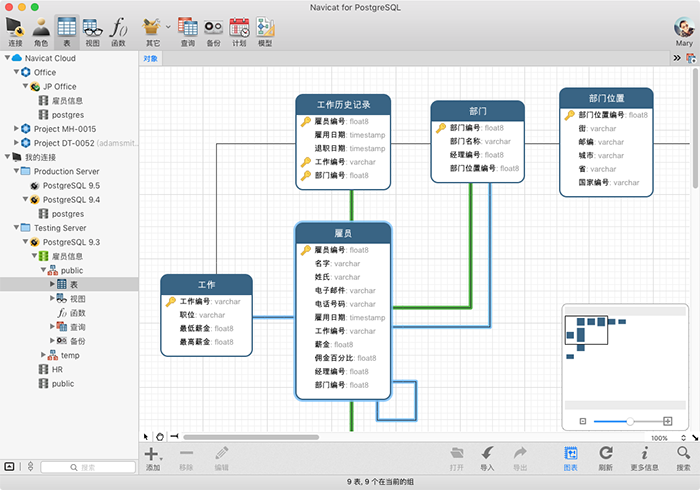The height and width of the screenshot is (490, 700).
Task: Toggle the 图表 (Diagram) view icon
Action: (x=571, y=459)
